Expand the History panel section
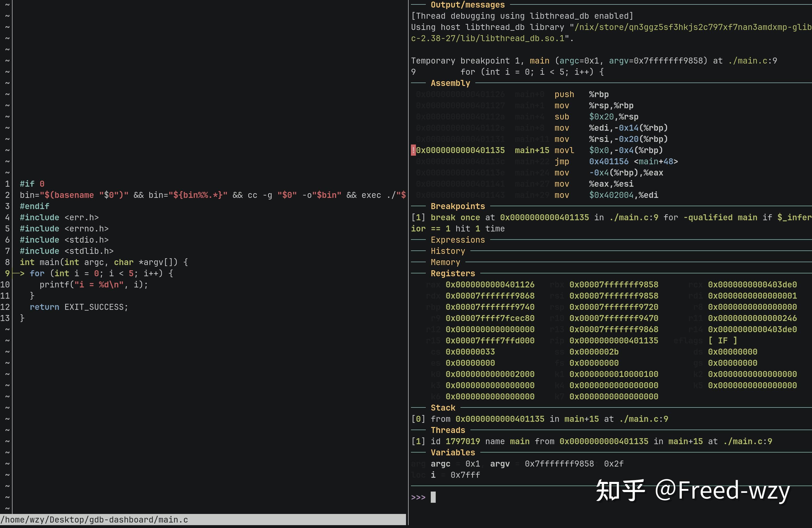Viewport: 812px width, 528px height. click(448, 251)
